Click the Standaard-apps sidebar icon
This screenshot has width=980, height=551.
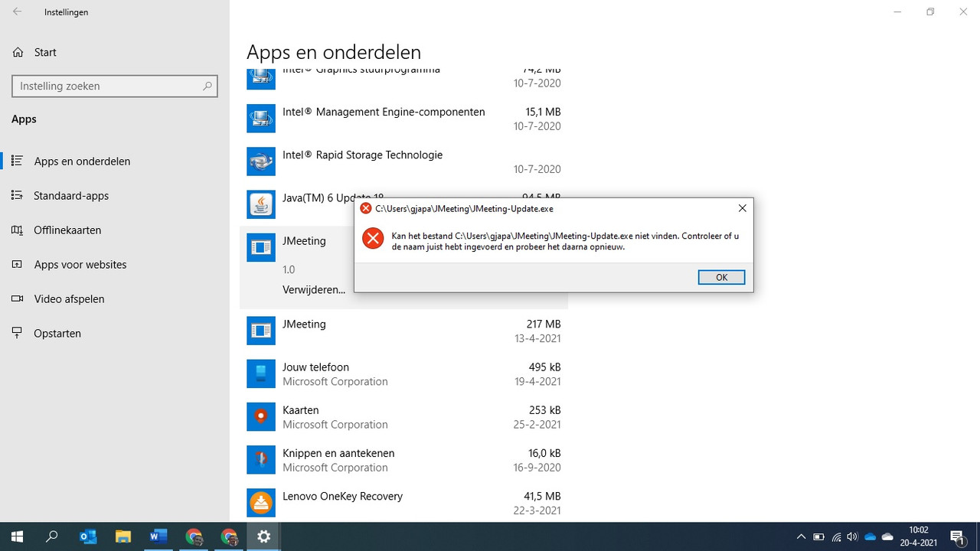tap(17, 195)
